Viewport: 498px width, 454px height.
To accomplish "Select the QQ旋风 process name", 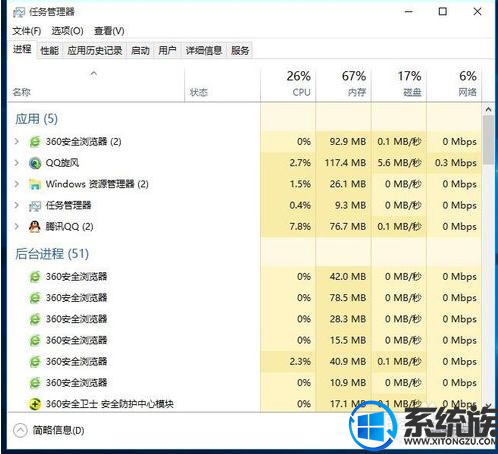I will (x=62, y=163).
